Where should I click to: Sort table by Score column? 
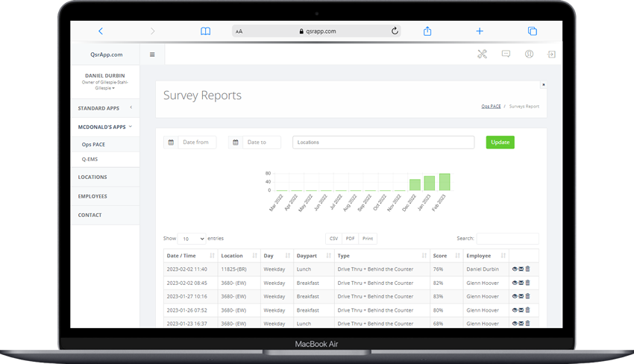coord(446,256)
